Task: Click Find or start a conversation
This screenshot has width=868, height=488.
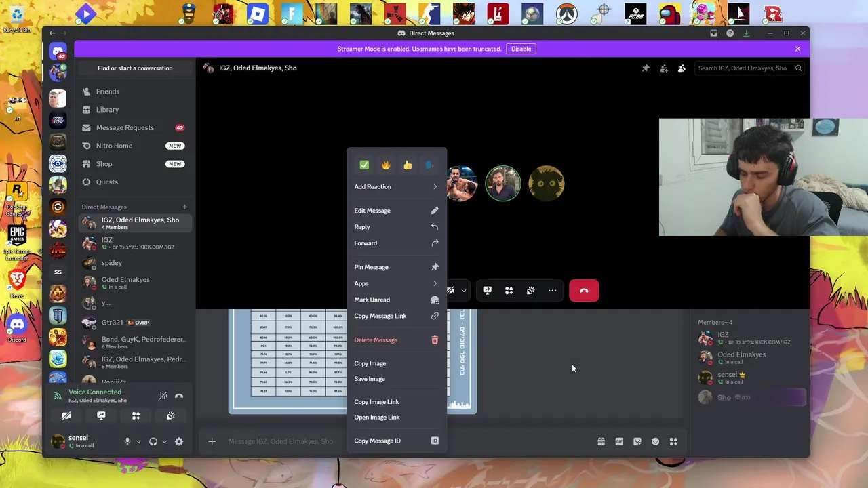Action: [x=135, y=68]
